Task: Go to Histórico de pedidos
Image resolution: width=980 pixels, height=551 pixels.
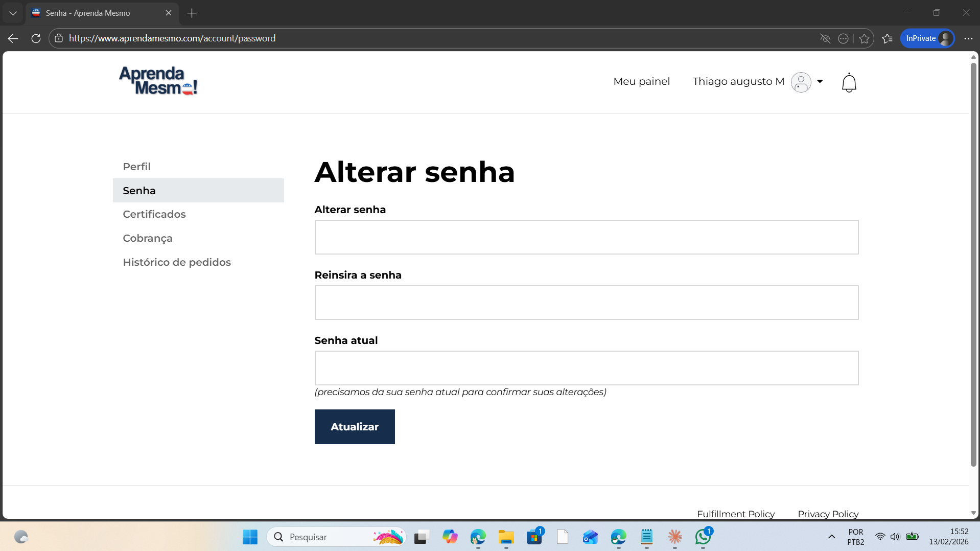Action: point(176,262)
